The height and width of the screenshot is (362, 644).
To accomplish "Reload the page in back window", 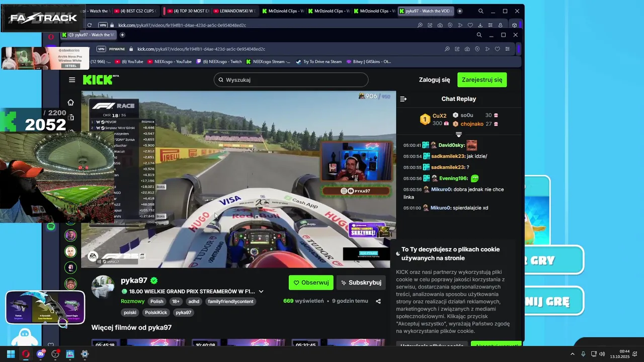I will (x=90, y=25).
